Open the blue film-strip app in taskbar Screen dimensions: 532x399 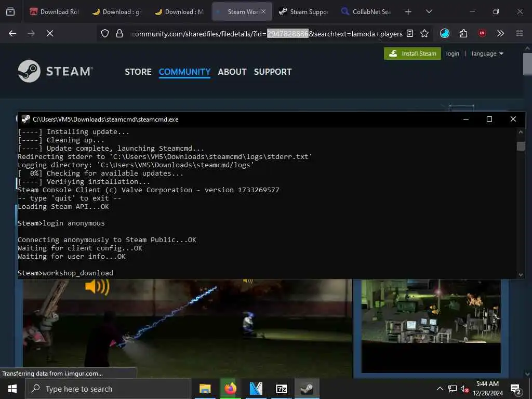pos(256,389)
